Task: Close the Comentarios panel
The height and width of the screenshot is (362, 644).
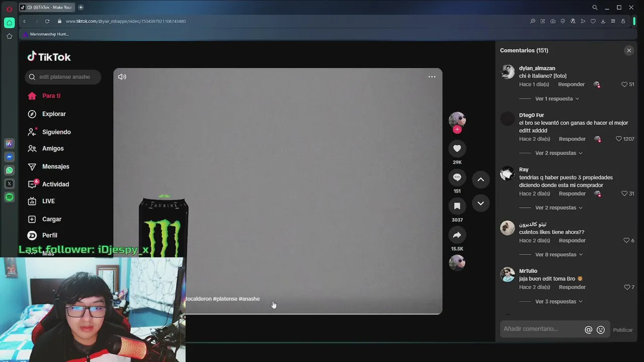Action: coord(629,50)
